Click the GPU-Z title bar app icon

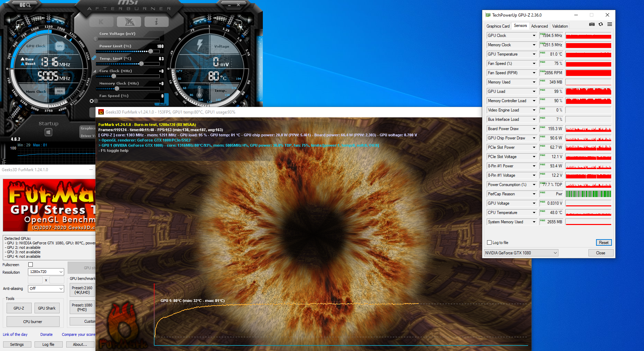pos(488,15)
